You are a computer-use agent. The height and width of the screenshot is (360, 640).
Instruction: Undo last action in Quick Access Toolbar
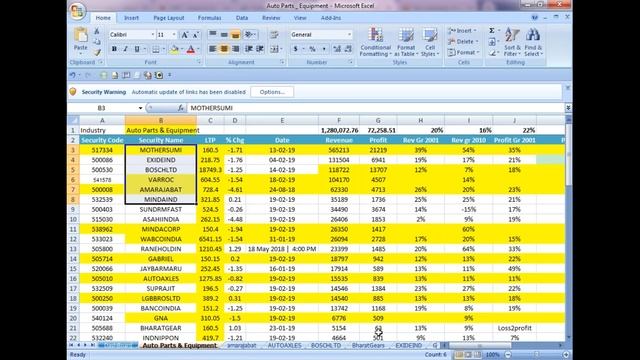click(73, 75)
